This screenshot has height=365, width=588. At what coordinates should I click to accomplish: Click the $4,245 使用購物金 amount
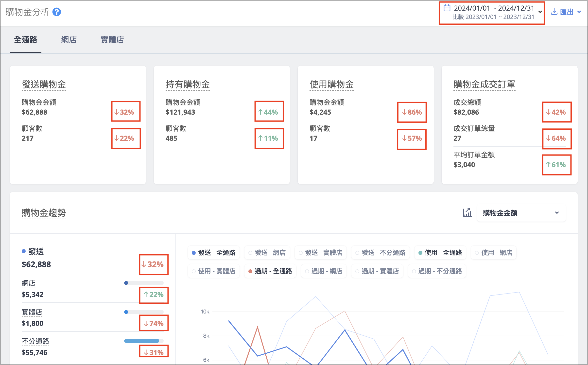click(x=320, y=112)
